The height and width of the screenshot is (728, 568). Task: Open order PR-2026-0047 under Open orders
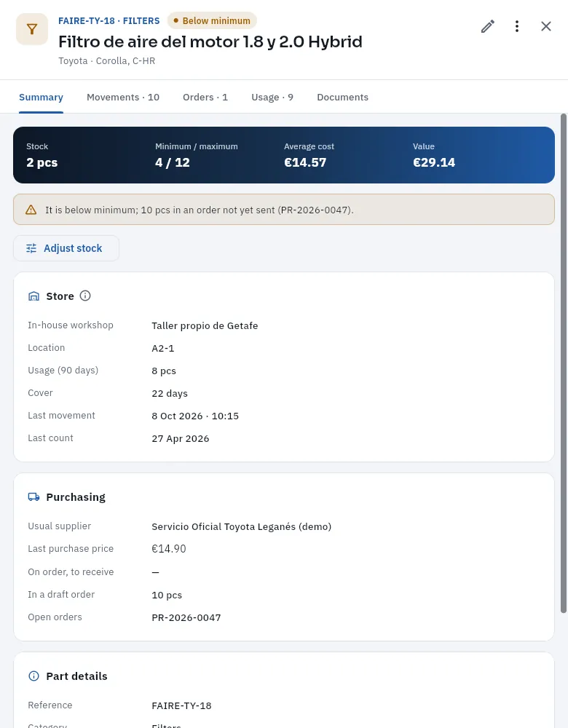point(186,617)
